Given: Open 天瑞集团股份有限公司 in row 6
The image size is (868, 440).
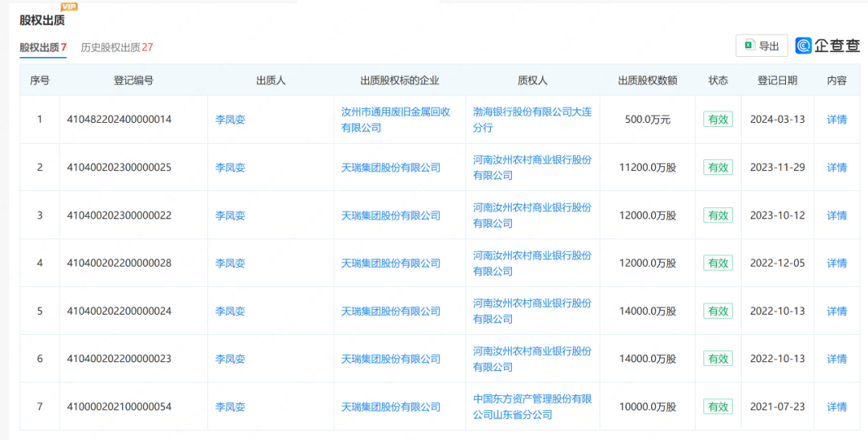Looking at the screenshot, I should click(391, 359).
